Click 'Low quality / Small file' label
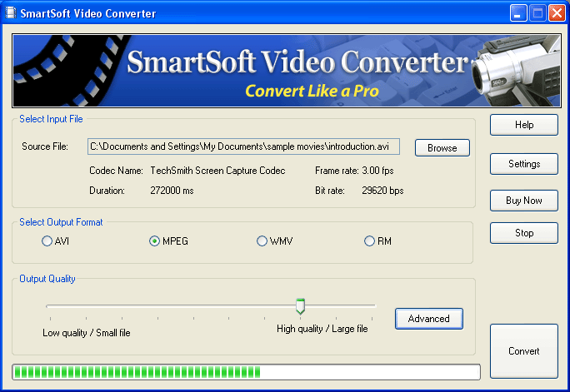 coord(87,333)
